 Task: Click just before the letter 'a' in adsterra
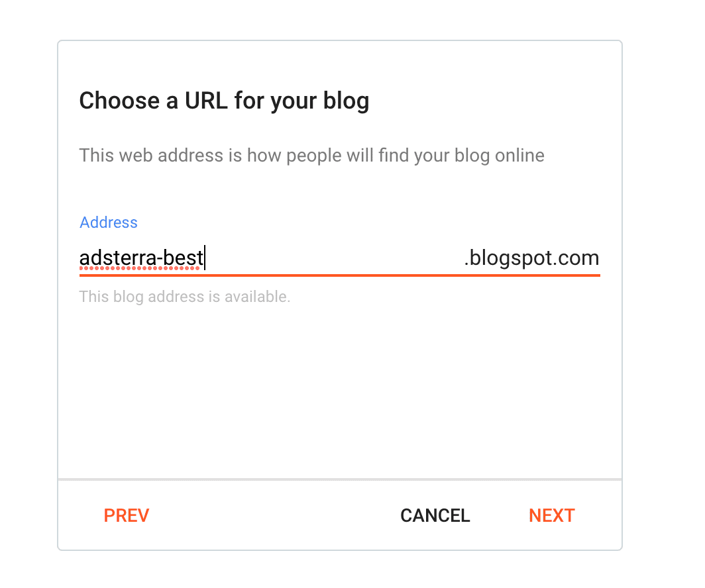[x=80, y=258]
